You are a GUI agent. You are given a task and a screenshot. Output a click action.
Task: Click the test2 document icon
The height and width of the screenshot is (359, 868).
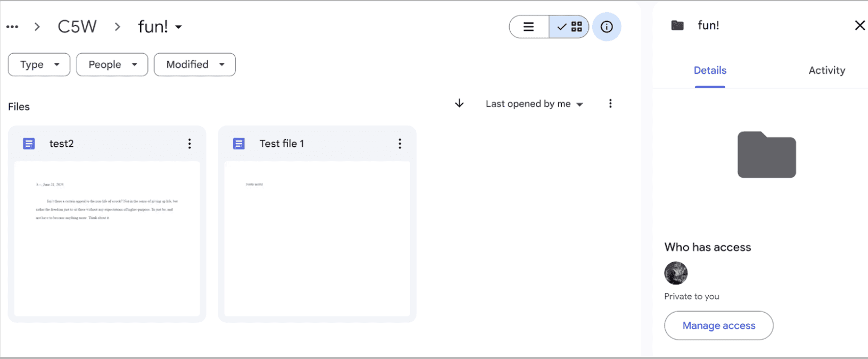pyautogui.click(x=29, y=144)
